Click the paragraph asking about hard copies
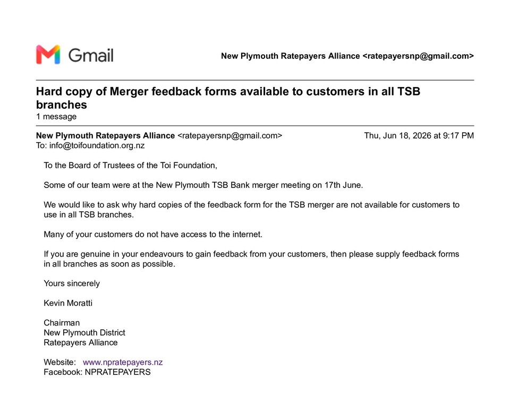 tap(251, 210)
